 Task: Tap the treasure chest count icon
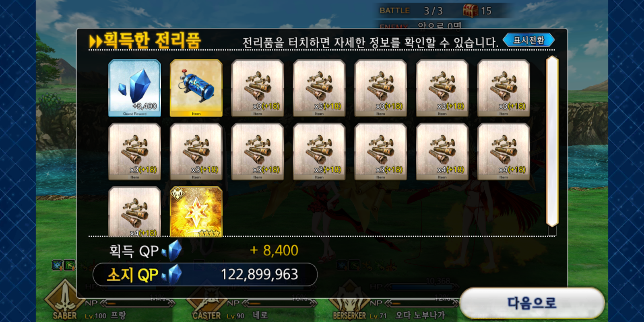(470, 10)
